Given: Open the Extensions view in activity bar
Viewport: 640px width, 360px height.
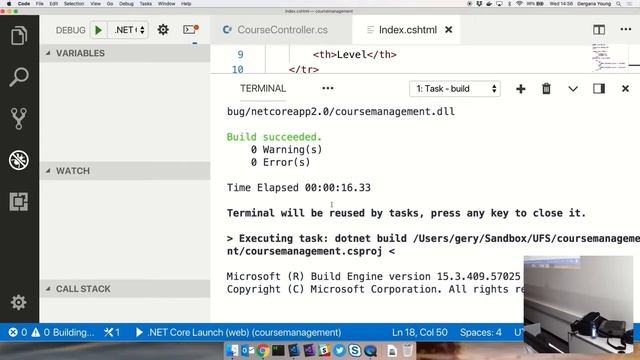Looking at the screenshot, I should coord(19,201).
